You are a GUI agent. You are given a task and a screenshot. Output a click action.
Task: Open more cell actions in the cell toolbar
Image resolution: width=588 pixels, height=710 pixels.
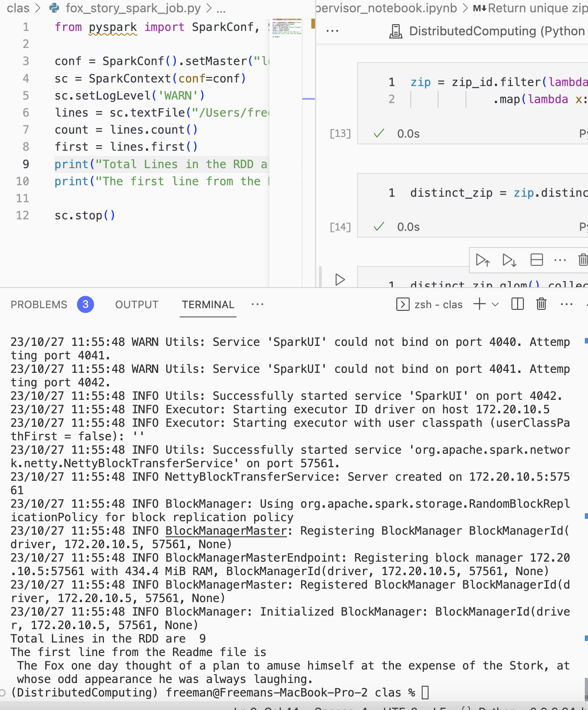560,260
